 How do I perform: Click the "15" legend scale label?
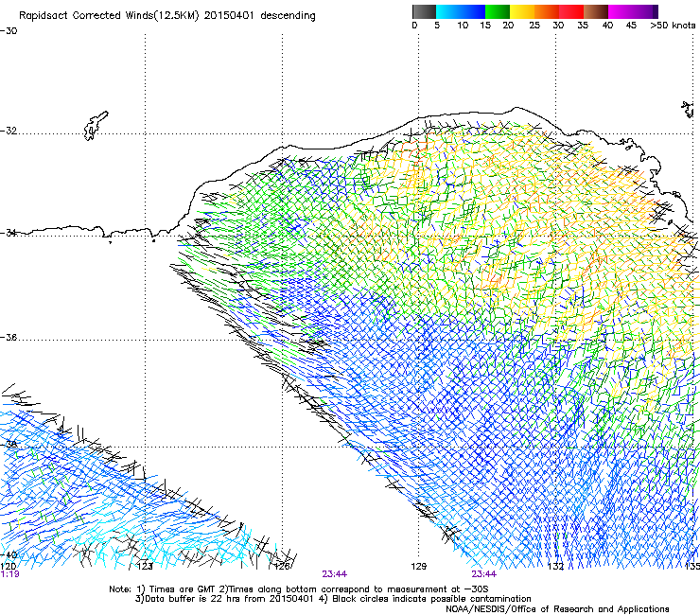485,26
